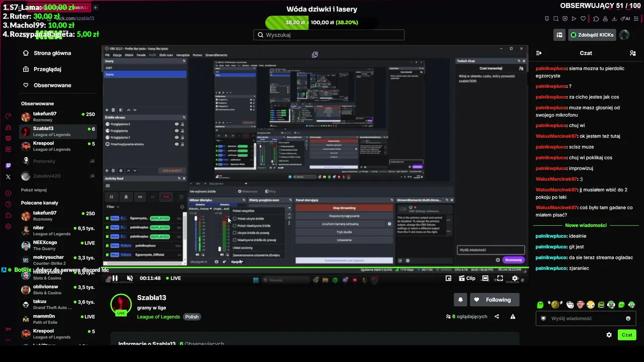Send the message with the green Czat button
This screenshot has width=644, height=362.
627,335
